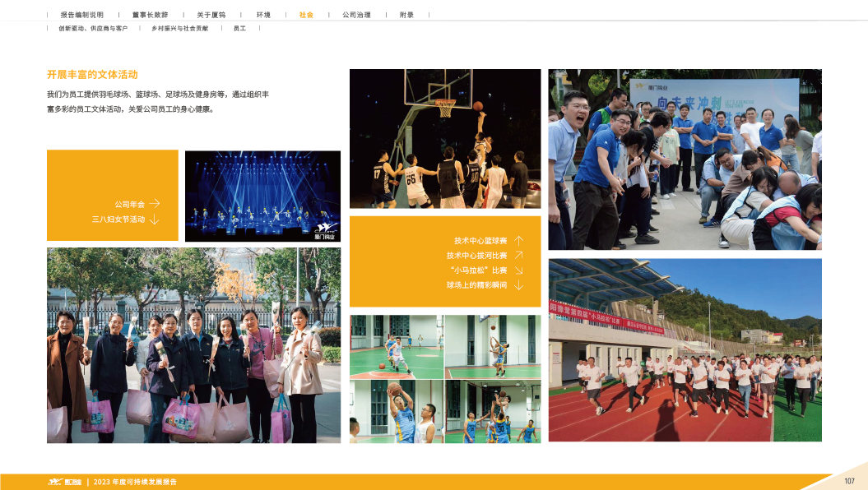Click the page number 107
This screenshot has height=490, width=868.
tap(850, 481)
